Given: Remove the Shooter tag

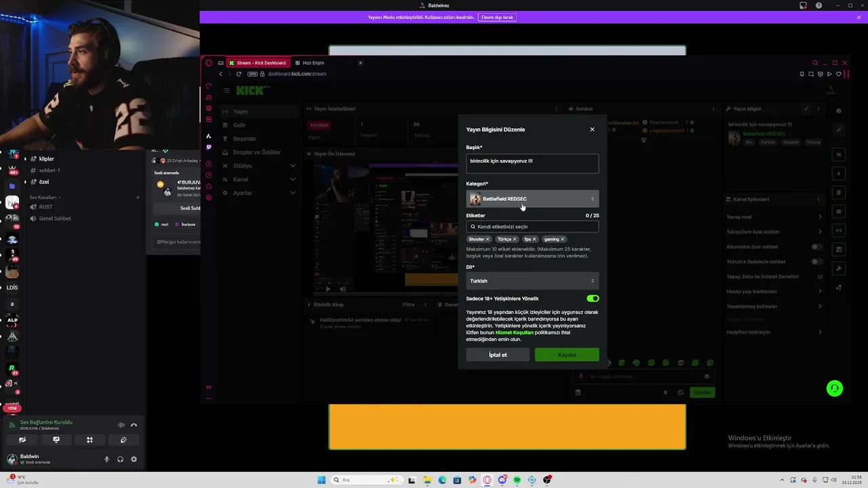Looking at the screenshot, I should coord(488,239).
